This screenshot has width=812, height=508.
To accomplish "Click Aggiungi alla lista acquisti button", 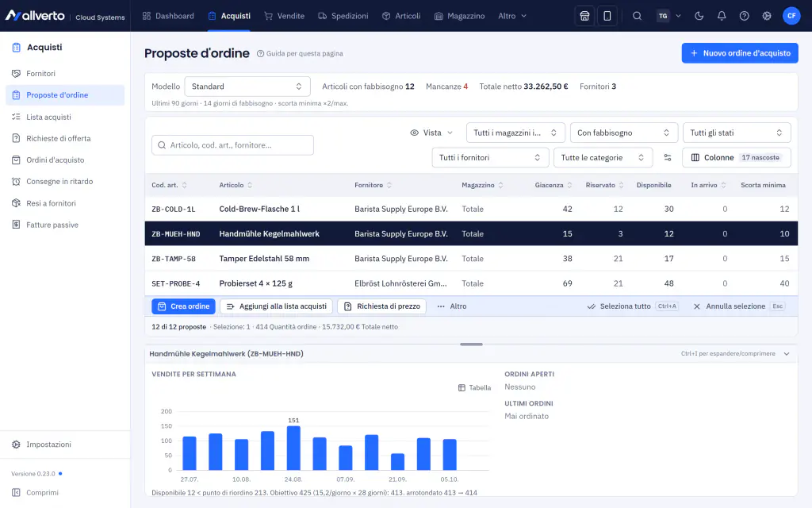I will 277,306.
